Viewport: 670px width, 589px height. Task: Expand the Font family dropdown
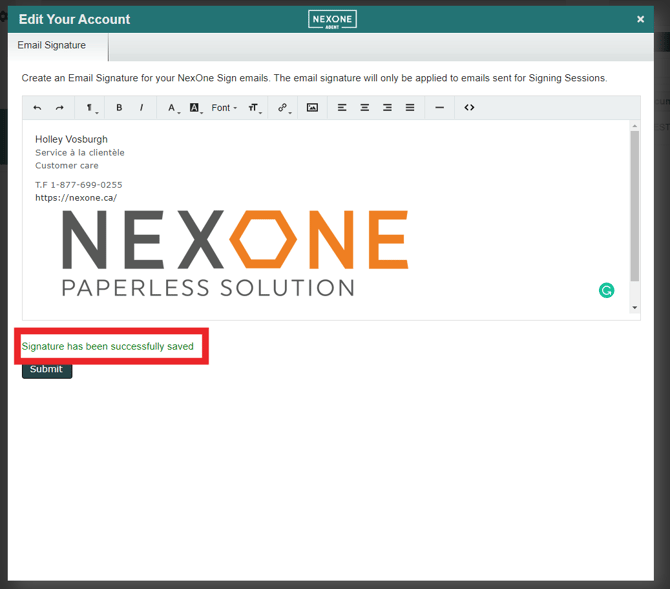pyautogui.click(x=224, y=108)
